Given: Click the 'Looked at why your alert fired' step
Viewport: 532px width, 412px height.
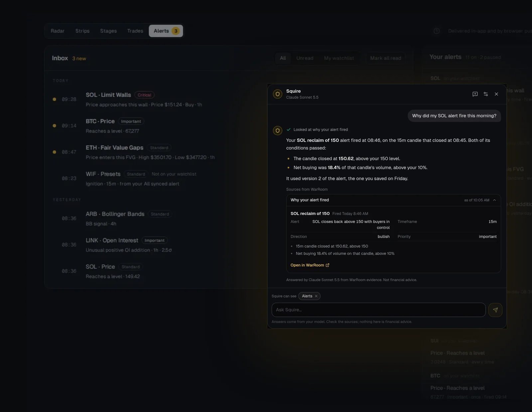Looking at the screenshot, I should [317, 130].
